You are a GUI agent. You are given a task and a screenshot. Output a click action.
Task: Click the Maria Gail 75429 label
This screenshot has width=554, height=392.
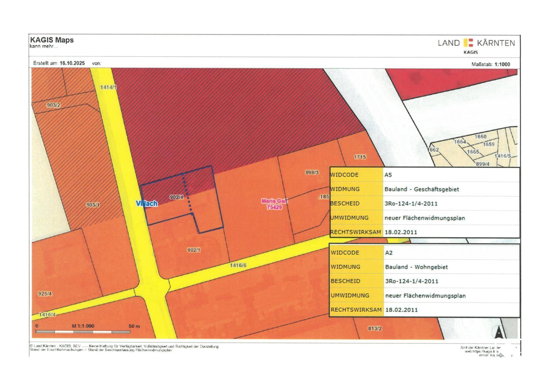point(274,204)
